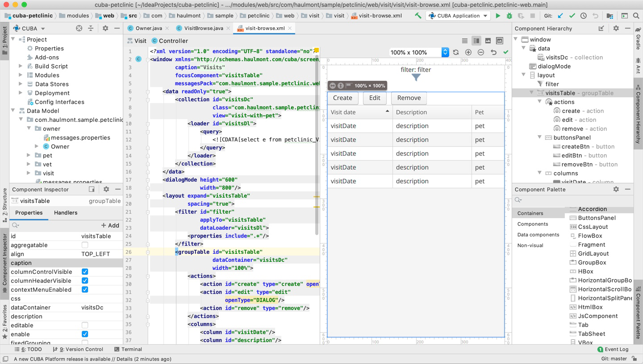Click the palette search field

[x=572, y=200]
